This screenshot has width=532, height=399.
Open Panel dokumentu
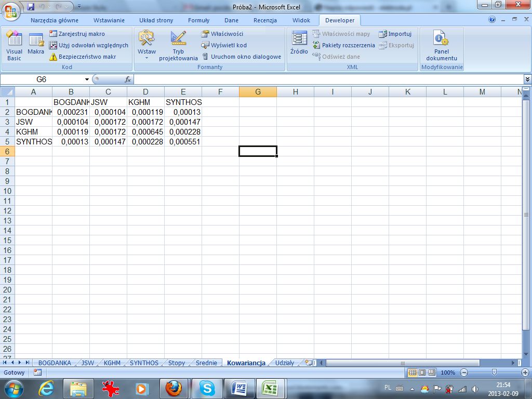[442, 46]
